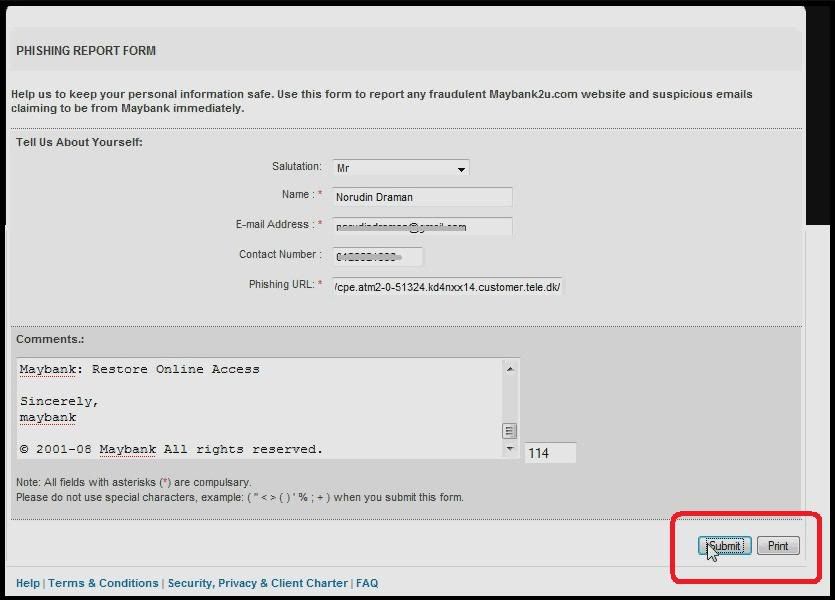835x600 pixels.
Task: Click the 'Contact Number :' label
Action: point(280,254)
